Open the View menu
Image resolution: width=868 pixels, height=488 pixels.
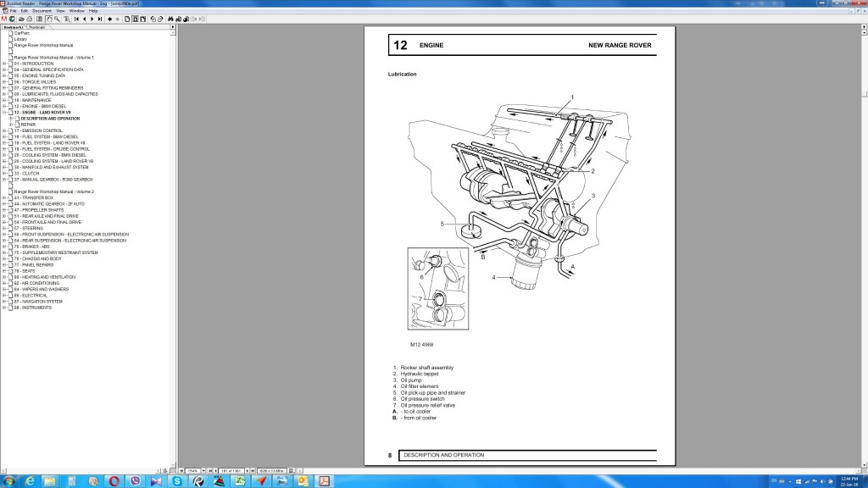[60, 10]
